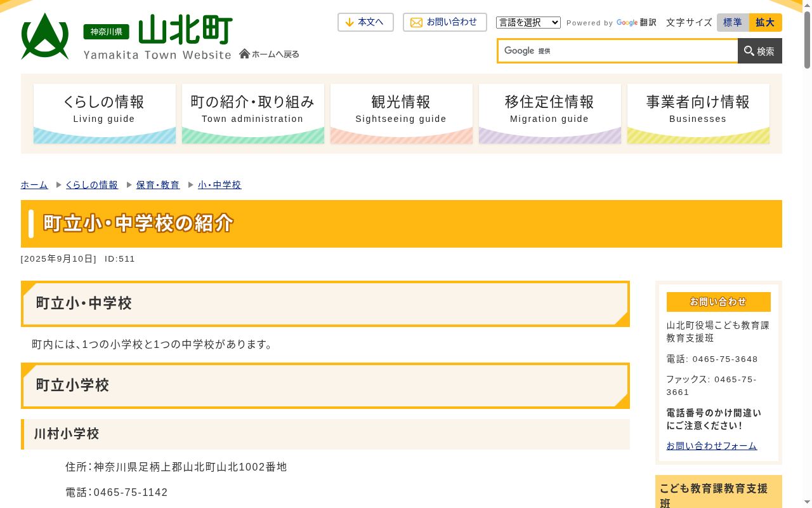Click 保育・教育 breadcrumb link
812x508 pixels.
coord(158,185)
